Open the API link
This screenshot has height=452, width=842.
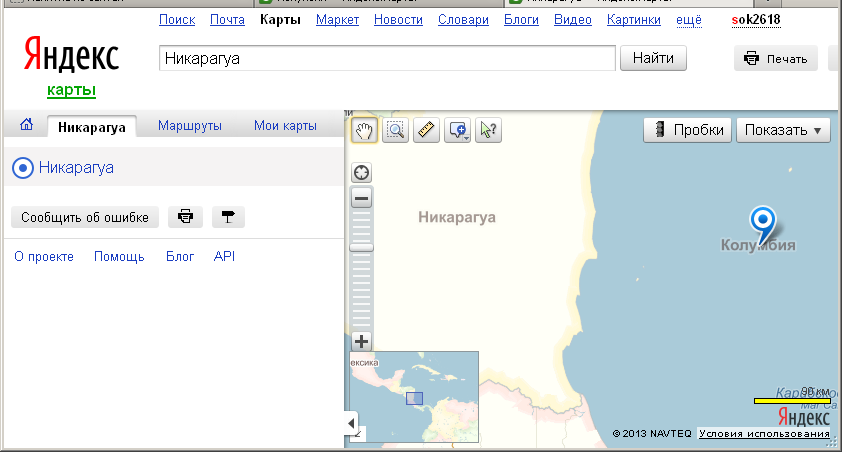click(x=224, y=256)
